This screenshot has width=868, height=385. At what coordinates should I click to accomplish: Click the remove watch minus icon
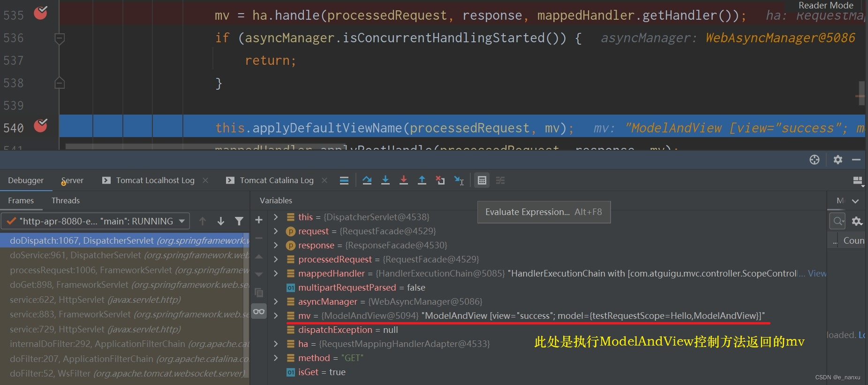tap(259, 238)
